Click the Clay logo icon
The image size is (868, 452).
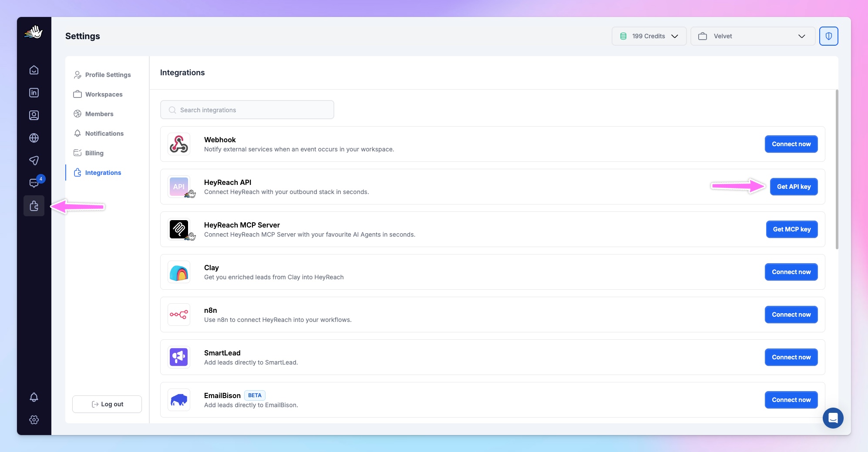179,272
